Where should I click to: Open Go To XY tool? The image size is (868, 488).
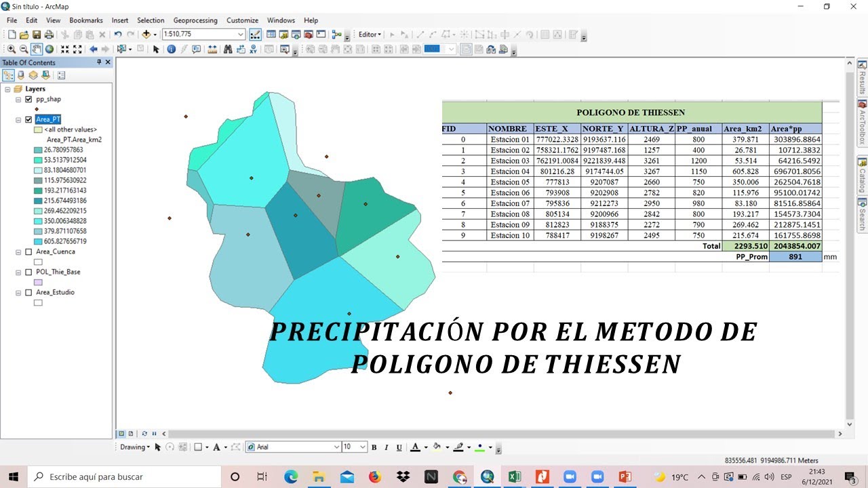point(252,49)
